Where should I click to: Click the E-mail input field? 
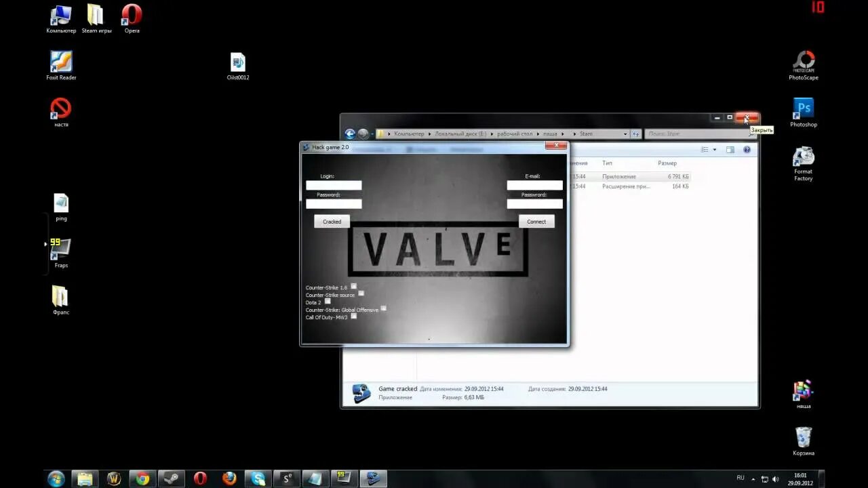click(534, 186)
